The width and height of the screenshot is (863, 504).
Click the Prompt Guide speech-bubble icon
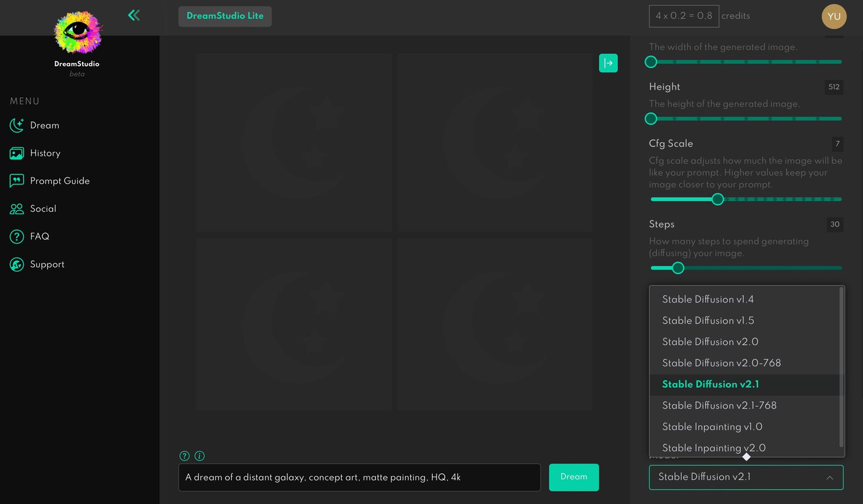click(17, 181)
